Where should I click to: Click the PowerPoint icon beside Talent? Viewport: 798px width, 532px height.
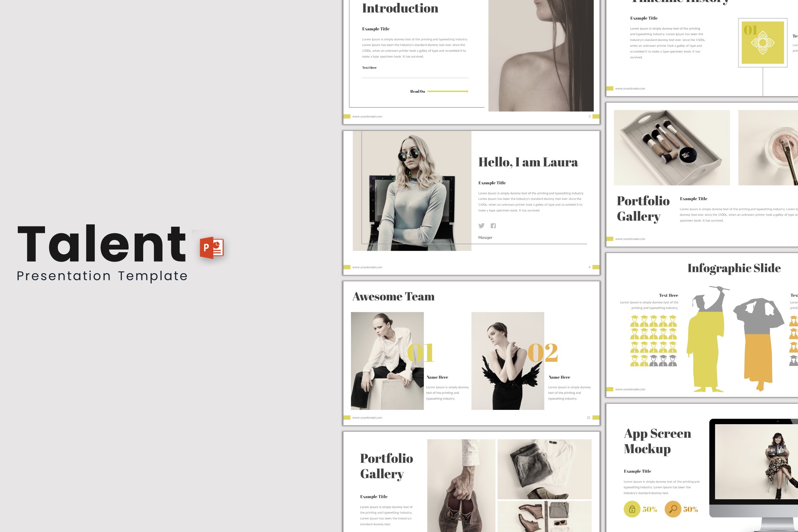click(x=212, y=247)
